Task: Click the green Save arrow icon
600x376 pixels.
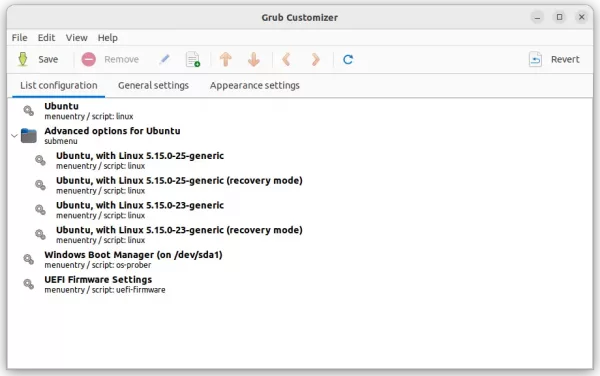Action: tap(23, 59)
